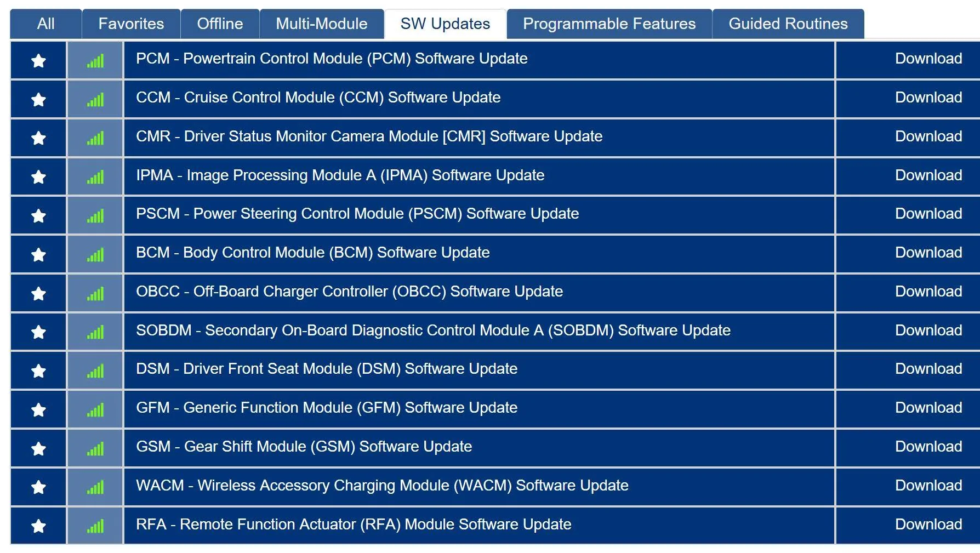980x553 pixels.
Task: Star the GSM Gear Shift Module row
Action: pyautogui.click(x=38, y=448)
